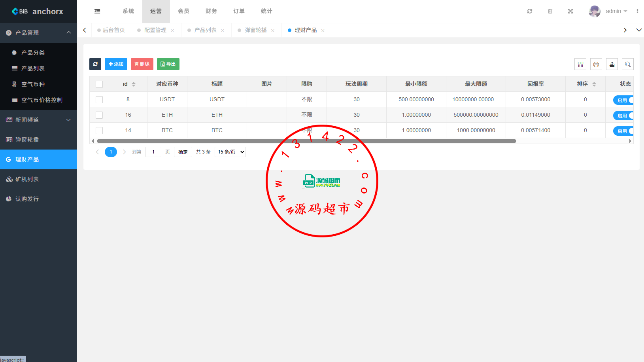644x362 pixels.
Task: Click the refresh icon in the top toolbar
Action: click(530, 11)
